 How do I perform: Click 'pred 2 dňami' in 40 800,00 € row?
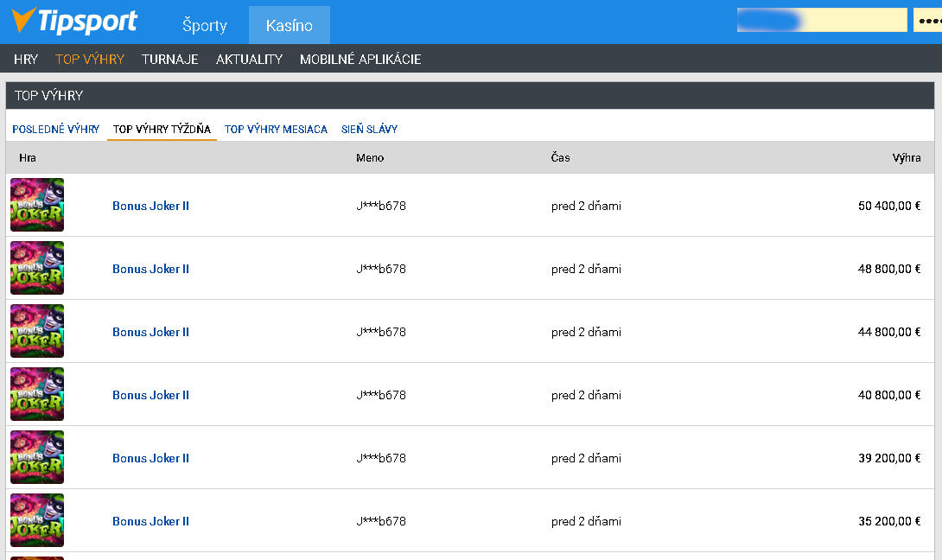(586, 395)
